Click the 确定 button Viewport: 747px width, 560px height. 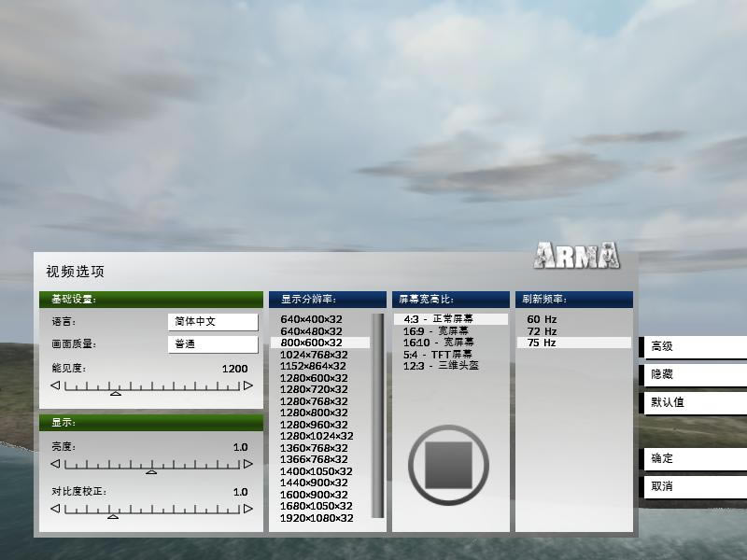[x=696, y=458]
